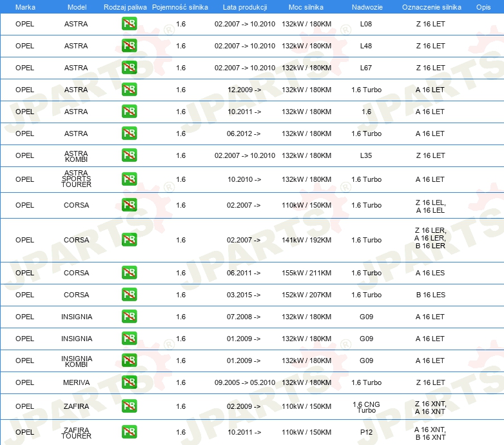Screen dimensions: 504x445
Task: Click the Pojemność silnika column header
Action: pos(180,7)
